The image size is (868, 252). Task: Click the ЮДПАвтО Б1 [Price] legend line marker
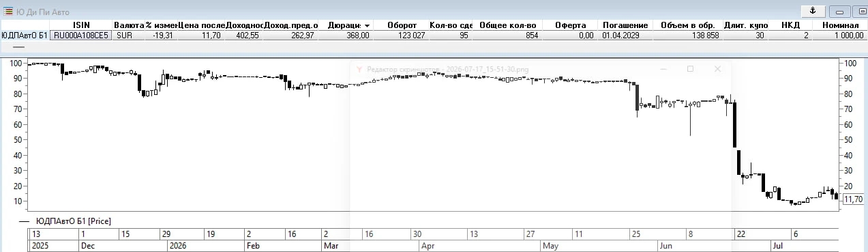click(25, 221)
